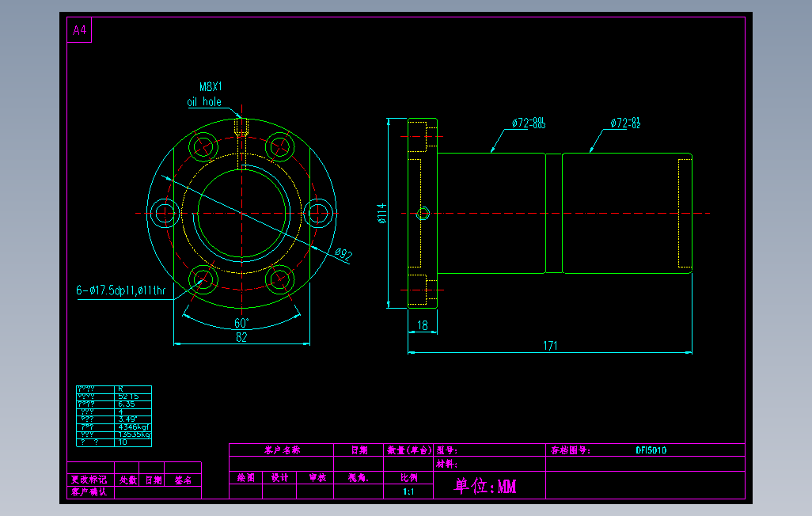Click the 13535kgf load value
This screenshot has width=812, height=516.
coord(134,434)
